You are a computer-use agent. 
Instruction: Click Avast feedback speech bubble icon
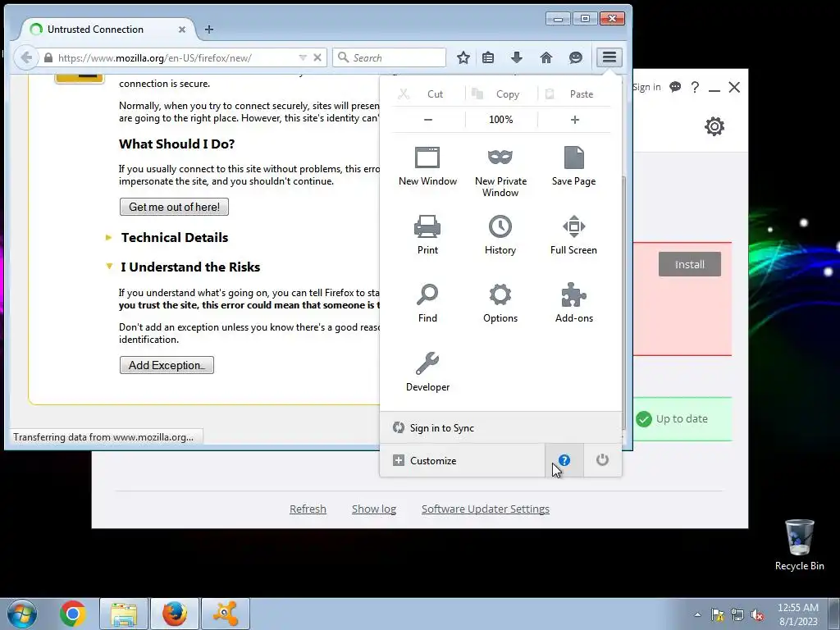pyautogui.click(x=675, y=87)
